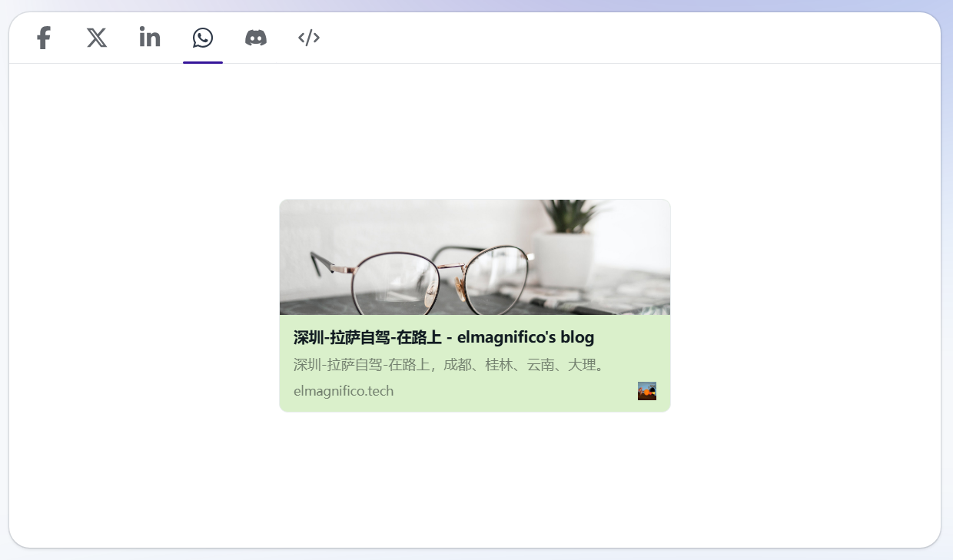Open the Facebook preview tab
This screenshot has height=560, width=953.
click(x=44, y=38)
